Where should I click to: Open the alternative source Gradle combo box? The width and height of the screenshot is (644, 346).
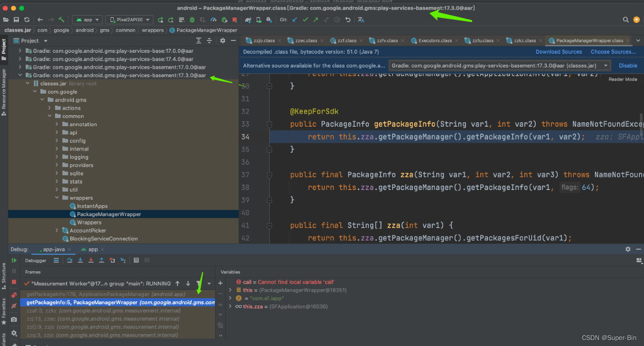500,66
